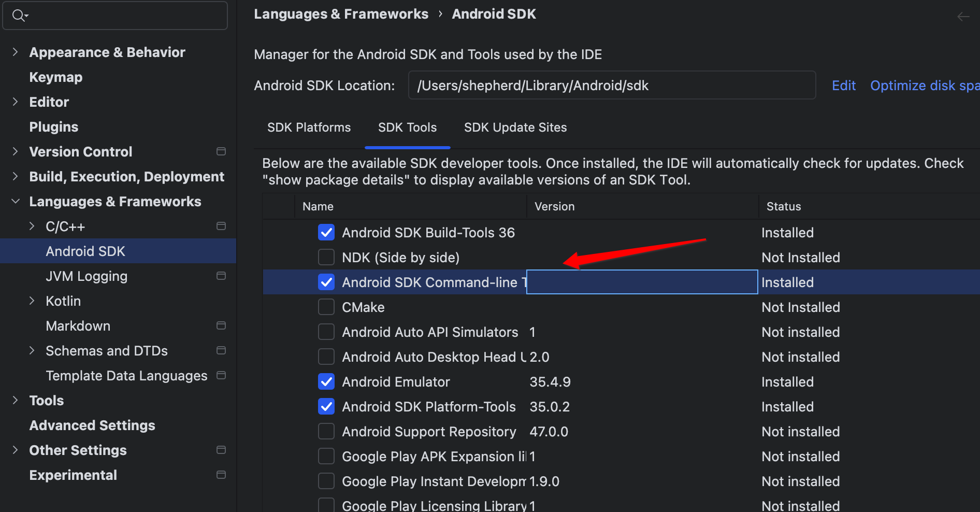The height and width of the screenshot is (512, 980).
Task: Check Google Play APK Expansion library checkbox
Action: coord(326,456)
